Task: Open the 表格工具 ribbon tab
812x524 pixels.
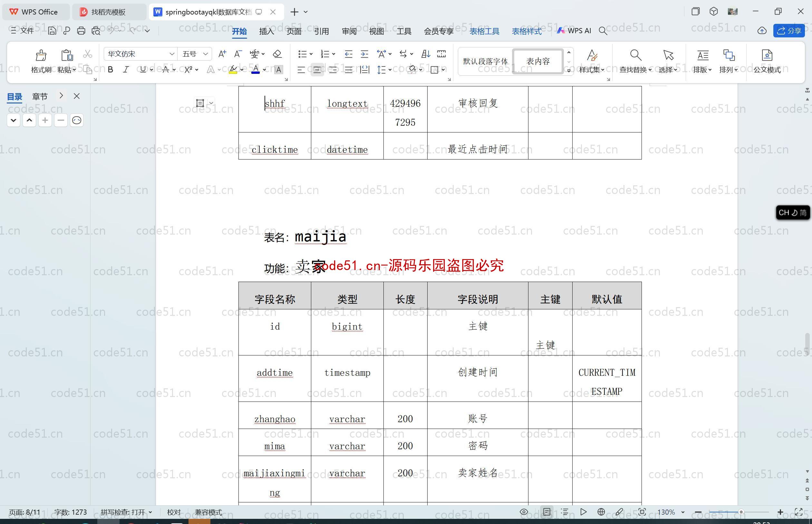Action: pyautogui.click(x=485, y=31)
